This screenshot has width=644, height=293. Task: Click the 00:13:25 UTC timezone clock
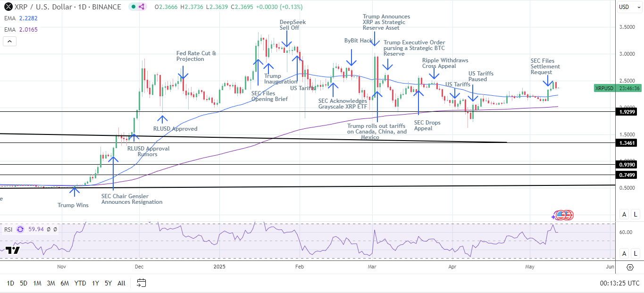(620, 283)
